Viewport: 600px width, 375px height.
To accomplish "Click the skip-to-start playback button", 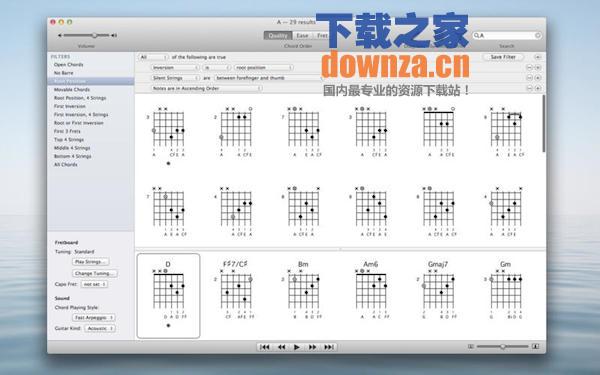I will tap(264, 347).
